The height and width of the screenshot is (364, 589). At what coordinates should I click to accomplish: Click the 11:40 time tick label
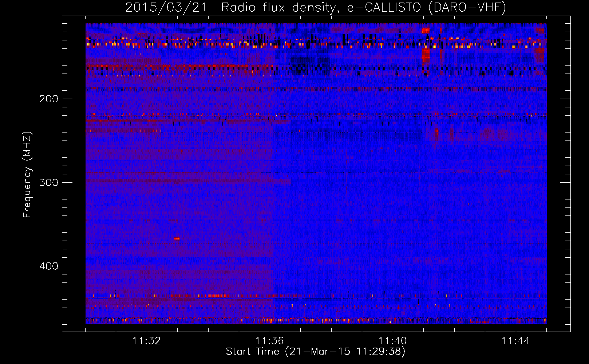393,341
